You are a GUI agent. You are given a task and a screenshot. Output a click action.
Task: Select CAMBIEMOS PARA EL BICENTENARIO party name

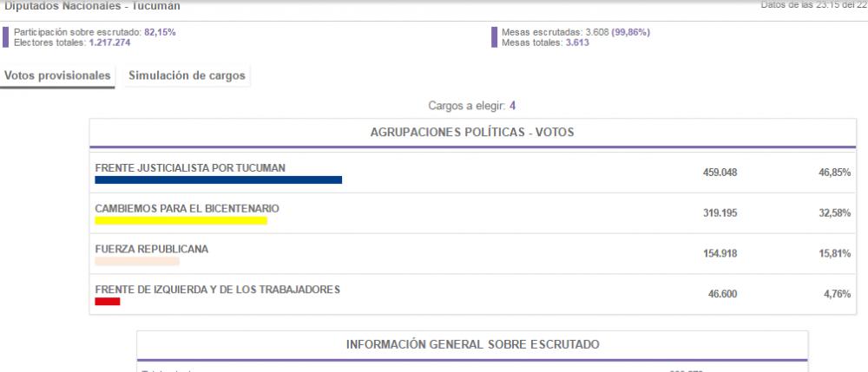pos(187,209)
